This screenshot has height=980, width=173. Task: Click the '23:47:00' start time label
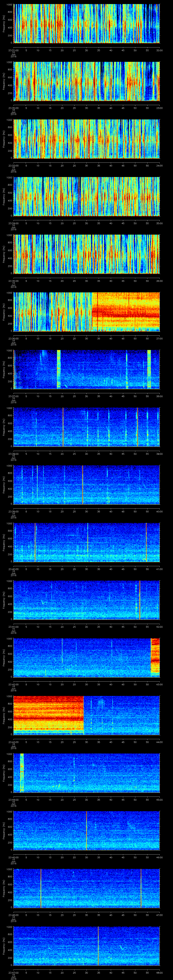(14, 973)
